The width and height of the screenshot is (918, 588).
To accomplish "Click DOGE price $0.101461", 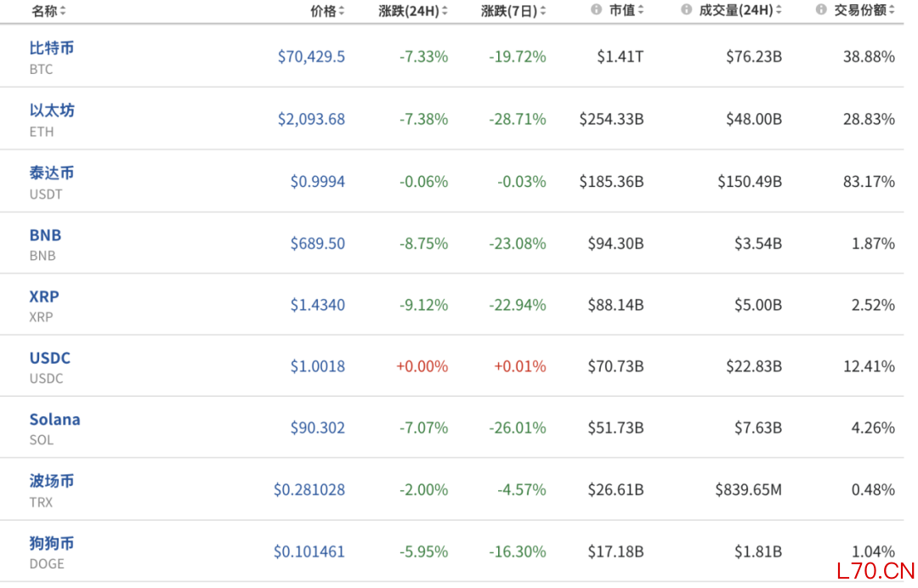I will pyautogui.click(x=309, y=551).
